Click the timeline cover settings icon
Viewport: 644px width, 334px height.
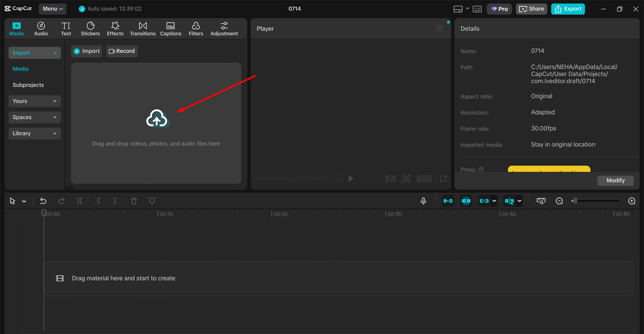(x=541, y=201)
